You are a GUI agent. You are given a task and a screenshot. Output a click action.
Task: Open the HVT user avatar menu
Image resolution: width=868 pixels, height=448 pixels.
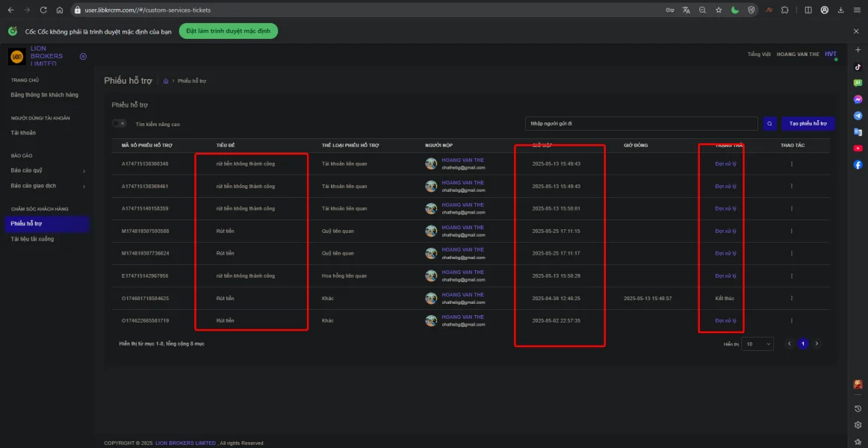point(831,55)
